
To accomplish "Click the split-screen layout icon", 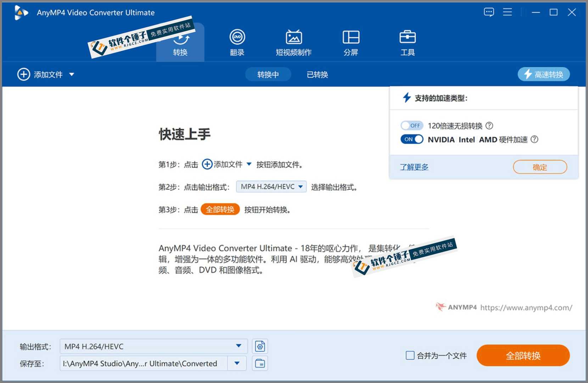I will [351, 37].
